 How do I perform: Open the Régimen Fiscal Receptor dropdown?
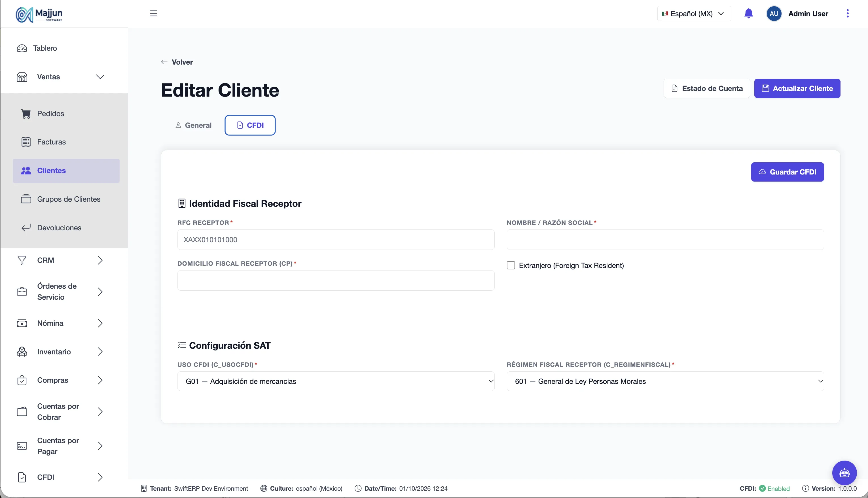click(x=665, y=381)
